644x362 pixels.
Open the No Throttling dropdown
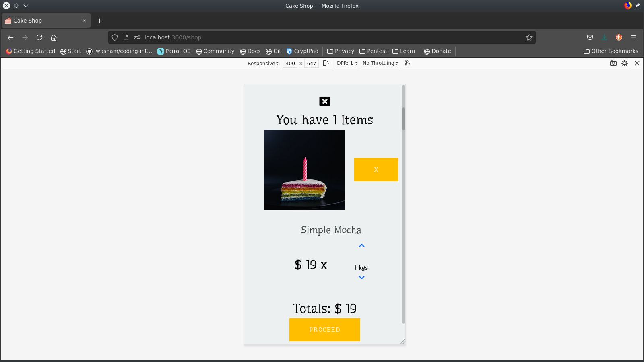point(379,63)
